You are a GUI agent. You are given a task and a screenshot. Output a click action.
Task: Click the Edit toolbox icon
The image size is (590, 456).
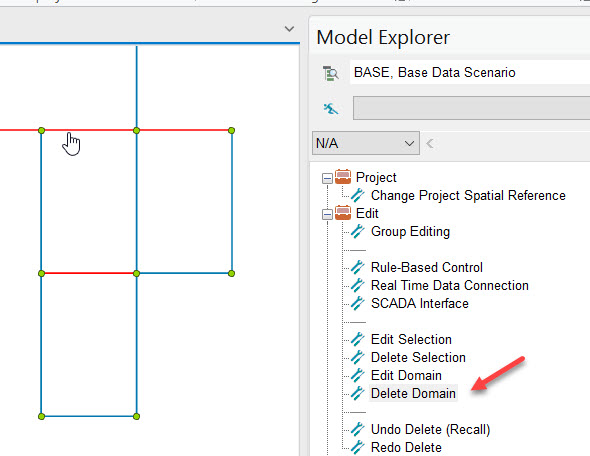(343, 213)
